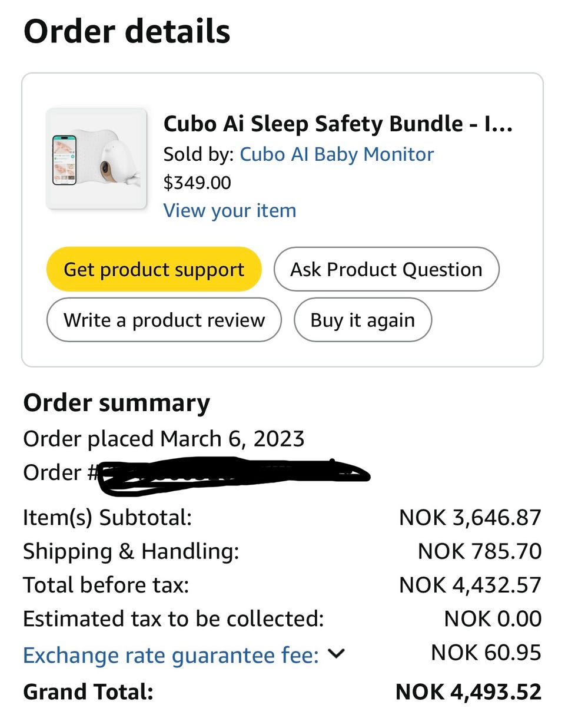Screen dimensions: 565x728
Task: Open the Cubo Ai product thumbnail image
Action: click(x=97, y=158)
